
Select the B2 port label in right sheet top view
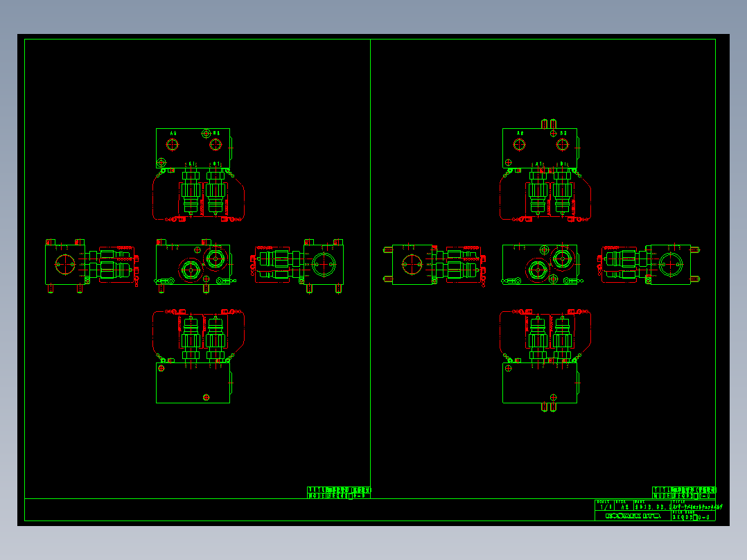[x=563, y=134]
